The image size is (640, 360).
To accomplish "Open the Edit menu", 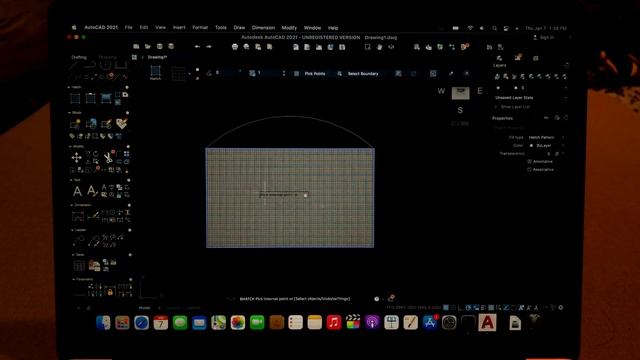I will (144, 28).
